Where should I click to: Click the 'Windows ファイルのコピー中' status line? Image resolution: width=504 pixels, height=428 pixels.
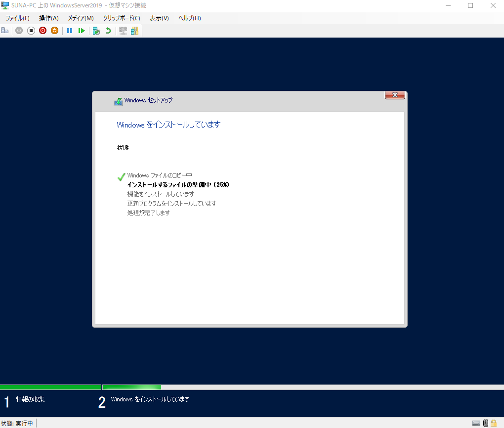(160, 175)
